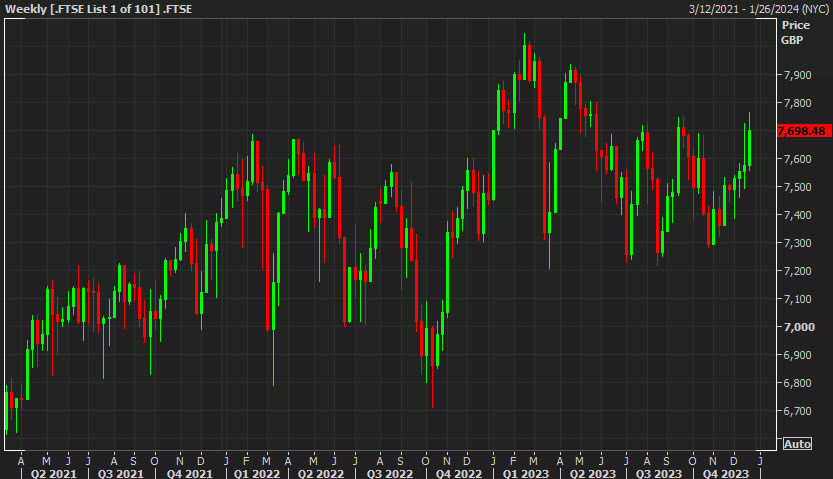Screen dimensions: 833x479
Task: Click the Q2 2022 quarter label
Action: (321, 473)
